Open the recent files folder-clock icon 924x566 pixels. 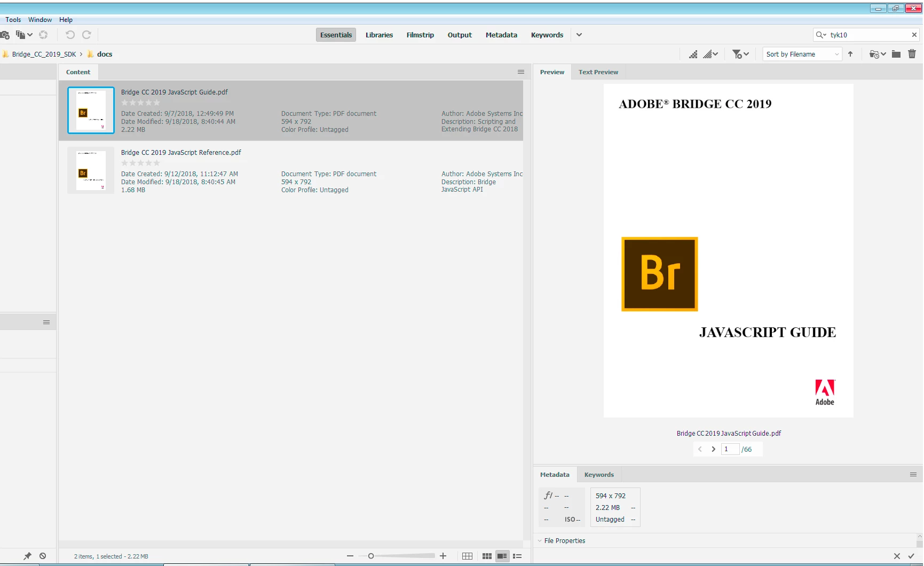tap(874, 54)
